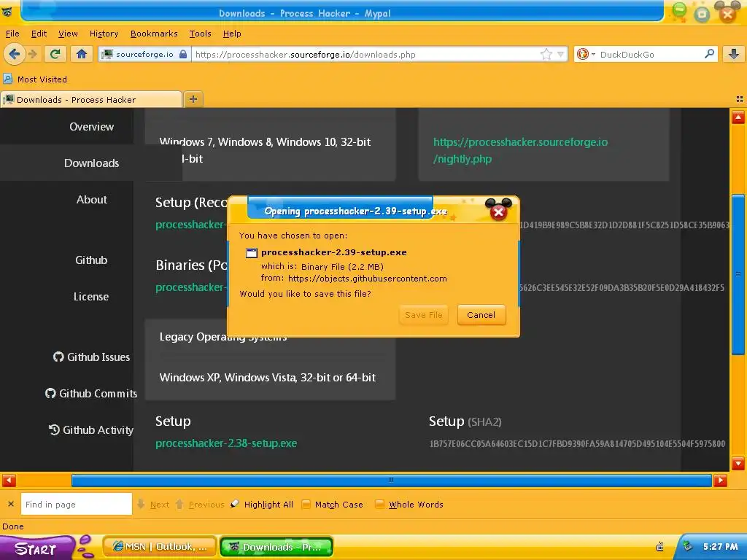This screenshot has height=560, width=747.
Task: Bookmark this page with the star icon
Action: click(546, 54)
